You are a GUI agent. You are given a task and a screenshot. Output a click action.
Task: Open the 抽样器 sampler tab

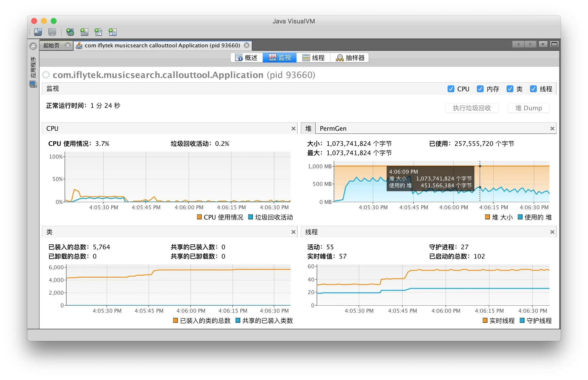(x=350, y=58)
